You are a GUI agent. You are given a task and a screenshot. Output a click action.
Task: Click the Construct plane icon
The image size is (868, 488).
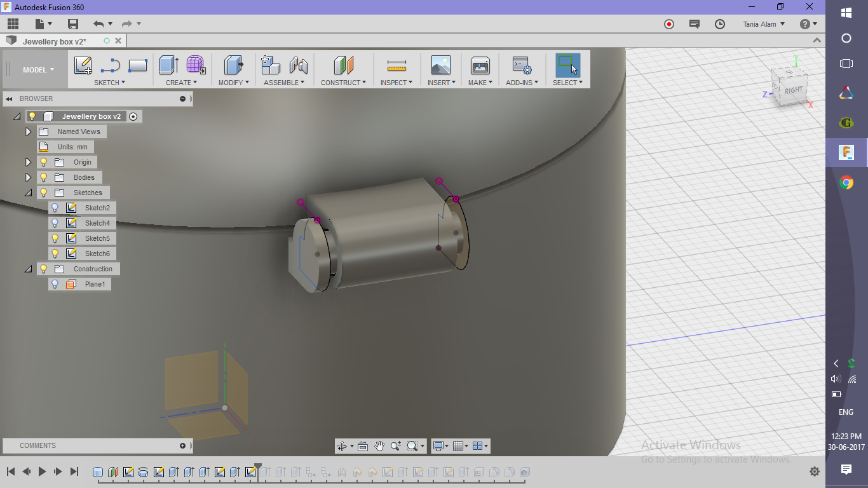click(343, 65)
